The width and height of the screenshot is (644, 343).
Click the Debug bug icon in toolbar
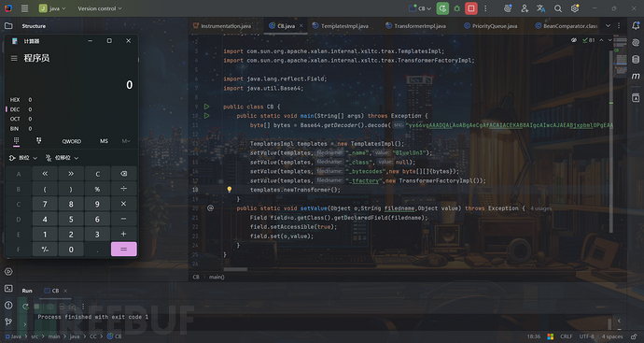(x=456, y=8)
